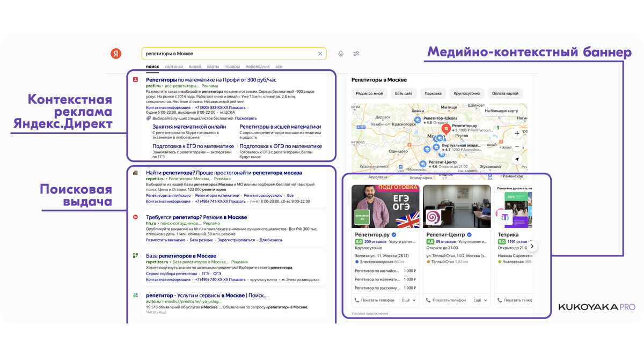Image resolution: width=644 pixels, height=362 pixels.
Task: Expand 'Ещё' dropdown on Репетитор.ру card
Action: pos(408,300)
